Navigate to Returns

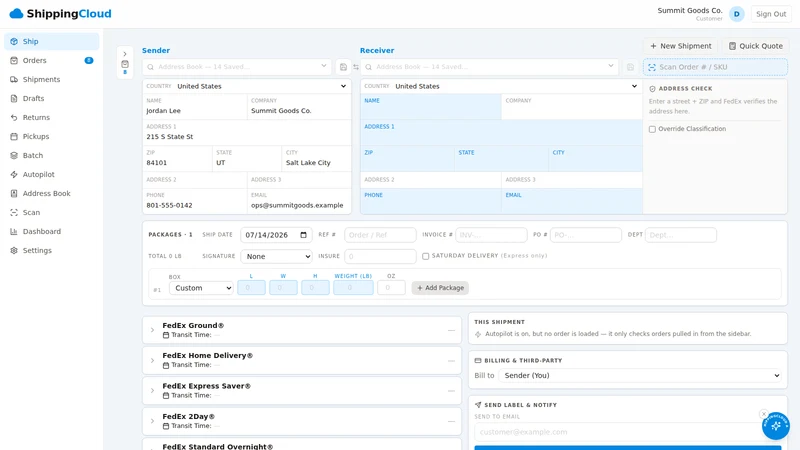[52, 117]
